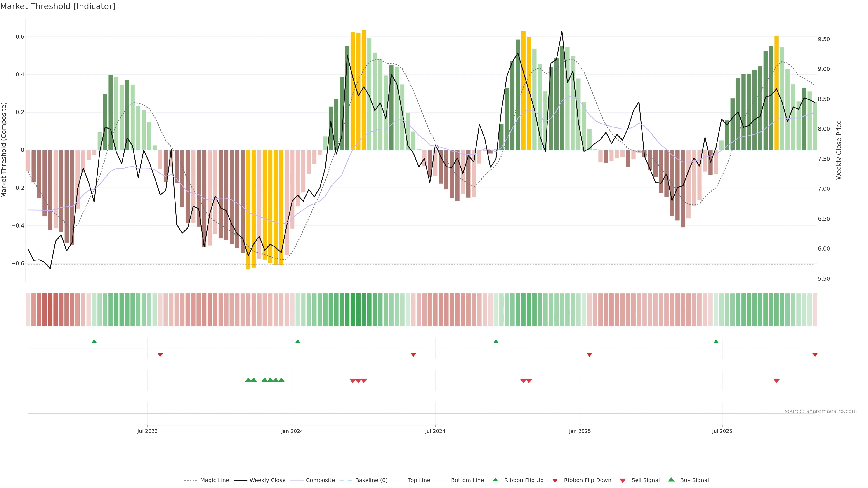
Task: Click the Weekly Close Price axis title
Action: click(x=839, y=150)
